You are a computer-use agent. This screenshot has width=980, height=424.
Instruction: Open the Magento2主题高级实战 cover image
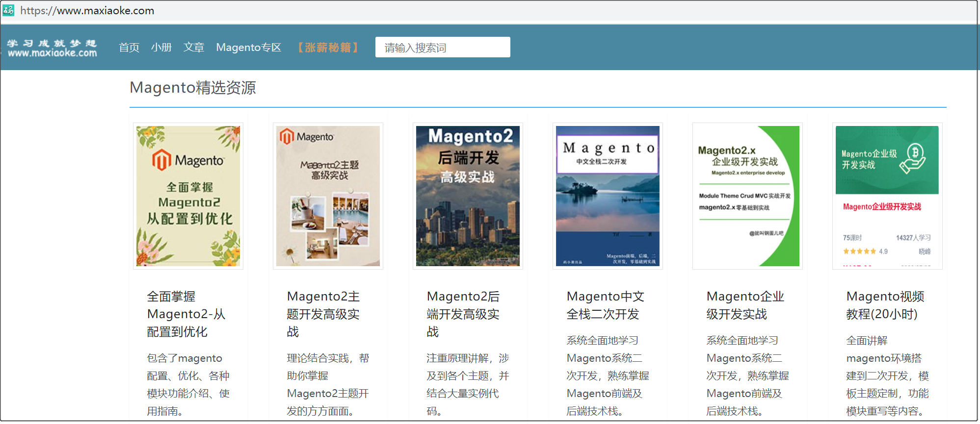[x=328, y=196]
